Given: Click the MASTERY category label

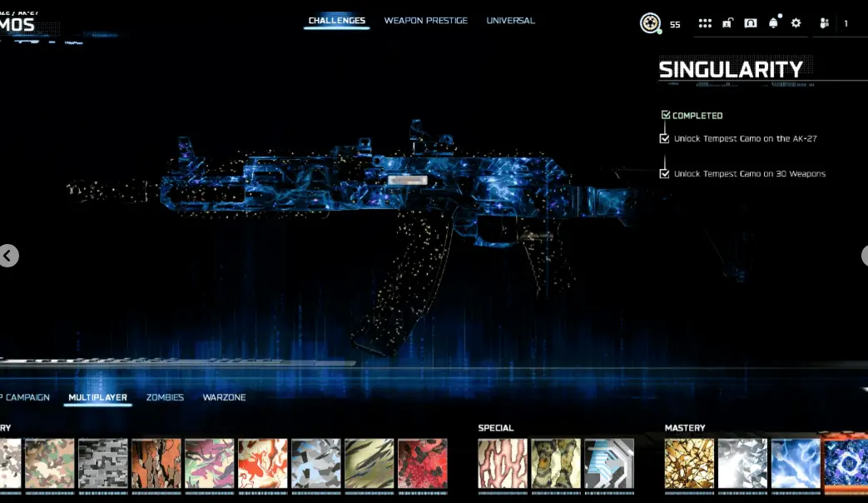Looking at the screenshot, I should (x=685, y=428).
